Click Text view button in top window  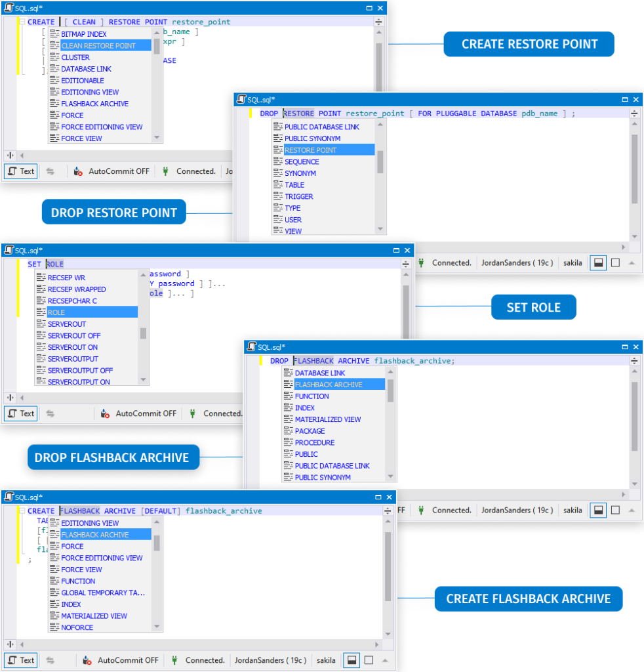[20, 171]
